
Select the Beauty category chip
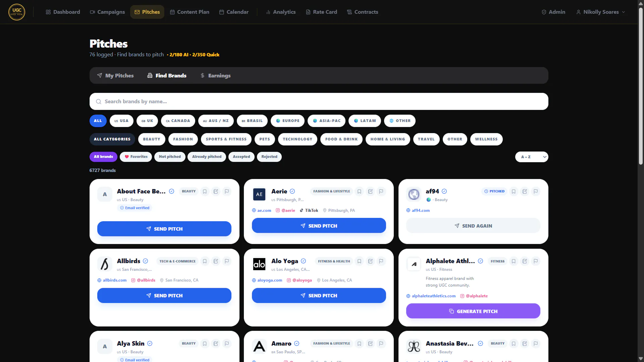pos(152,139)
